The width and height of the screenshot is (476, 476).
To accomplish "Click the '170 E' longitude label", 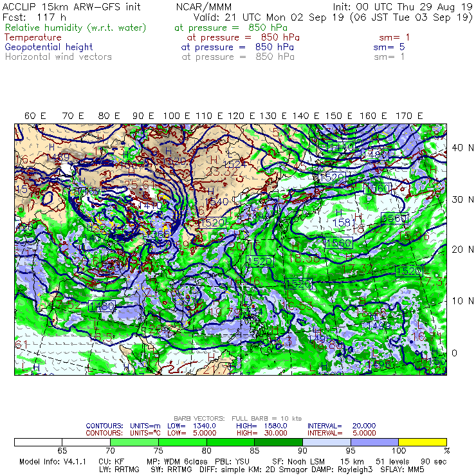I will (409, 116).
